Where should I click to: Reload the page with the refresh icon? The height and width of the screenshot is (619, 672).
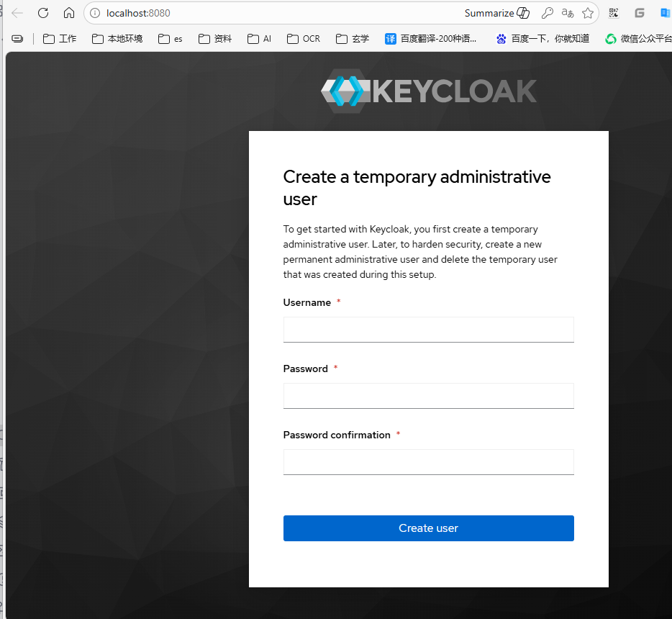point(43,13)
